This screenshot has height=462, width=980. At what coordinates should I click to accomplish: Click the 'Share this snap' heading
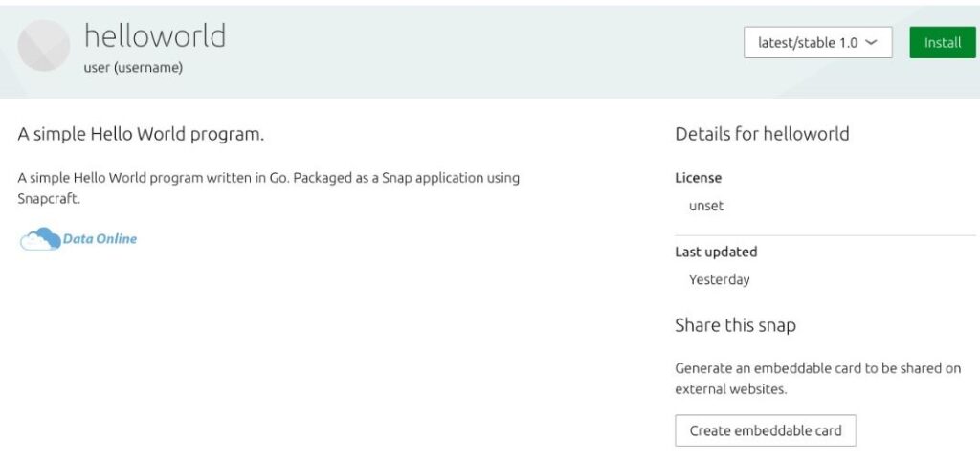click(736, 326)
